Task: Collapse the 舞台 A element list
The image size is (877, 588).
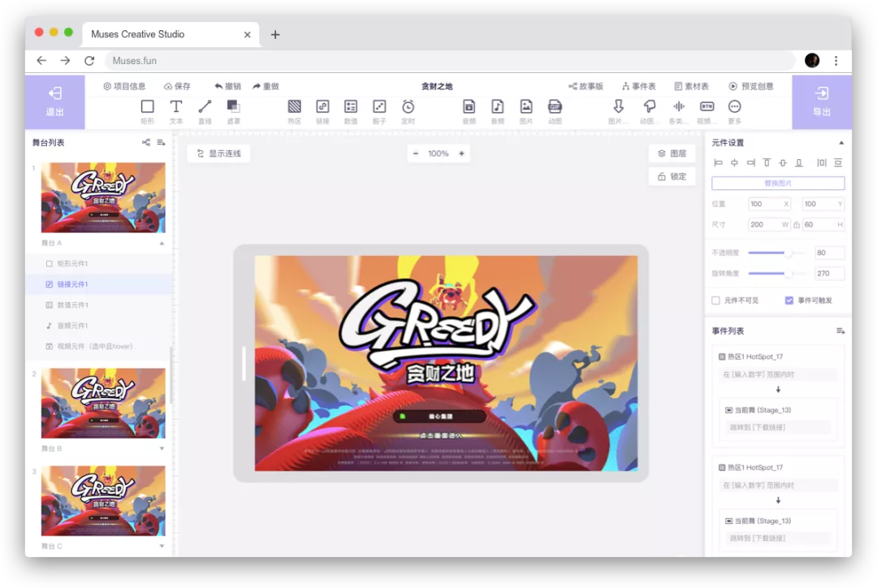Action: (162, 243)
